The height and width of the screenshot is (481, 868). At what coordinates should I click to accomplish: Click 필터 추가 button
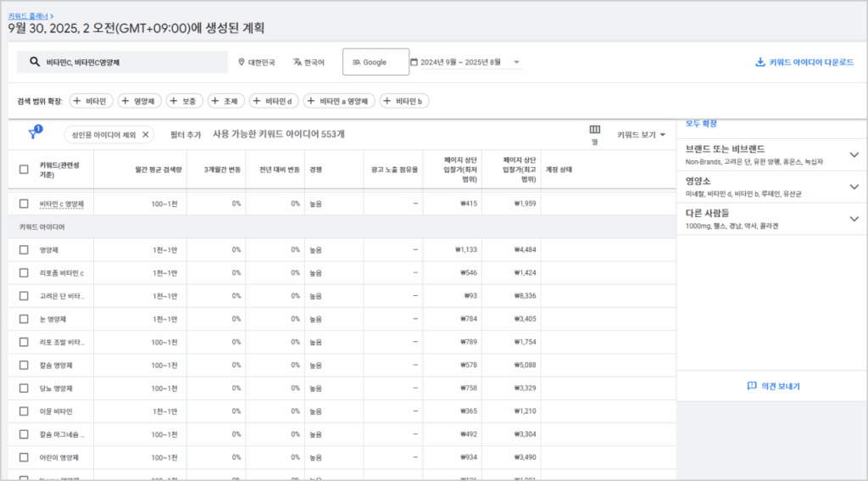(x=186, y=134)
